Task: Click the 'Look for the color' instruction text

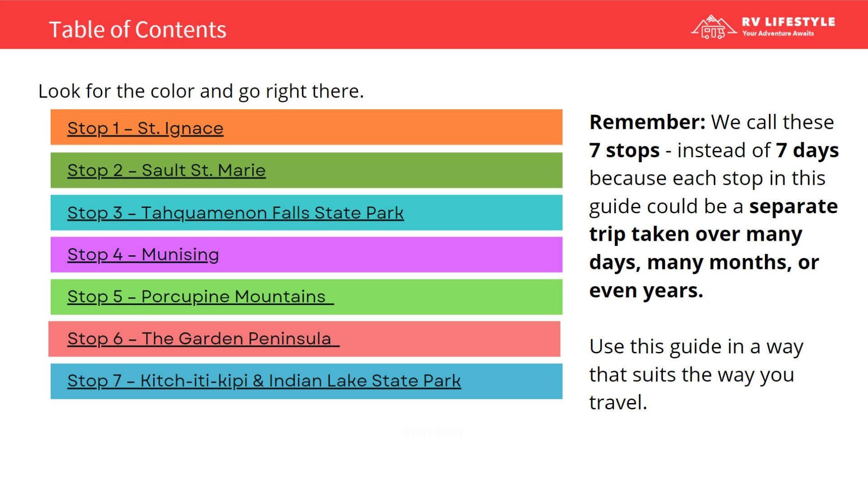Action: coord(201,91)
